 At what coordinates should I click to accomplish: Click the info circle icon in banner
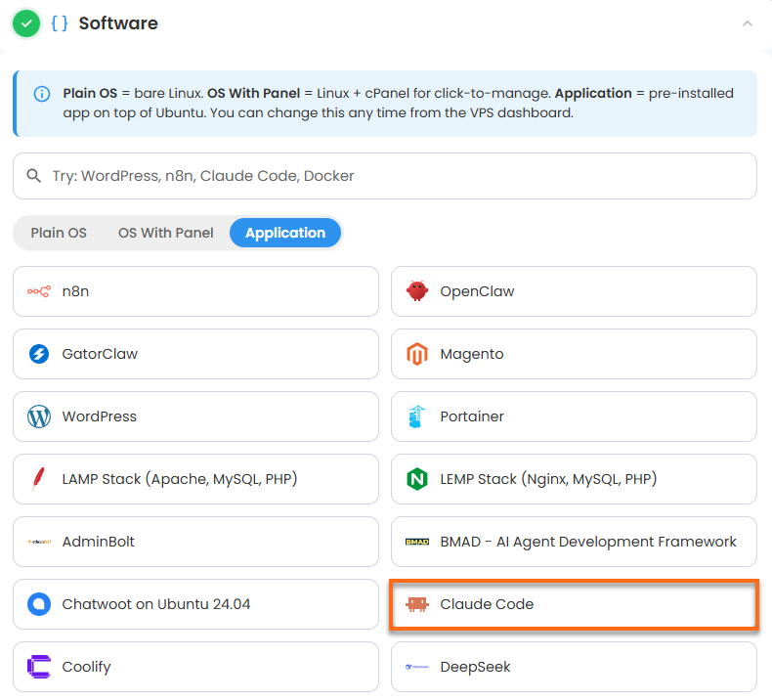[x=42, y=94]
